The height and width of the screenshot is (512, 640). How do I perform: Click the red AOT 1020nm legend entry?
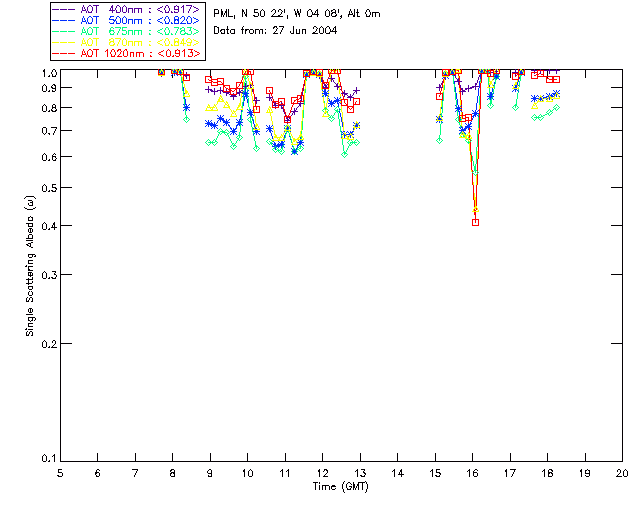[127, 53]
